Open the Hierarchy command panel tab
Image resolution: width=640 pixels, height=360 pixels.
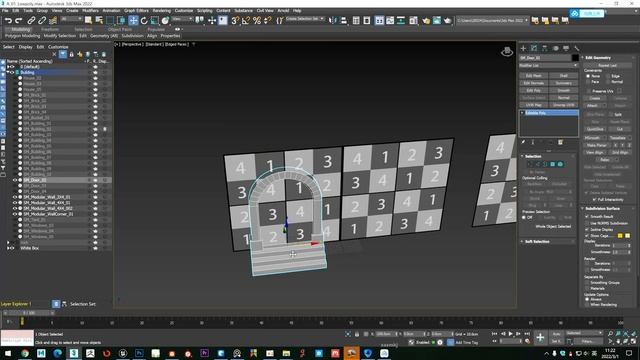point(544,48)
